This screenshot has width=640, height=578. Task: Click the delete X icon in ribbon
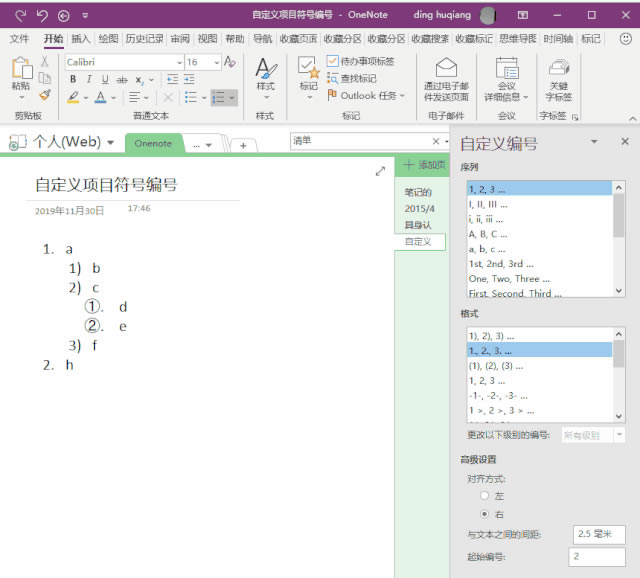pyautogui.click(x=168, y=97)
